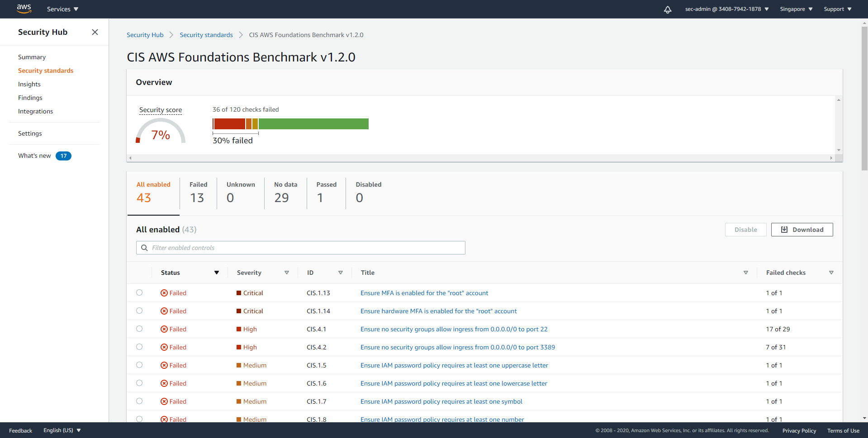Focus the Filter enabled controls field
The image size is (868, 438).
point(301,248)
